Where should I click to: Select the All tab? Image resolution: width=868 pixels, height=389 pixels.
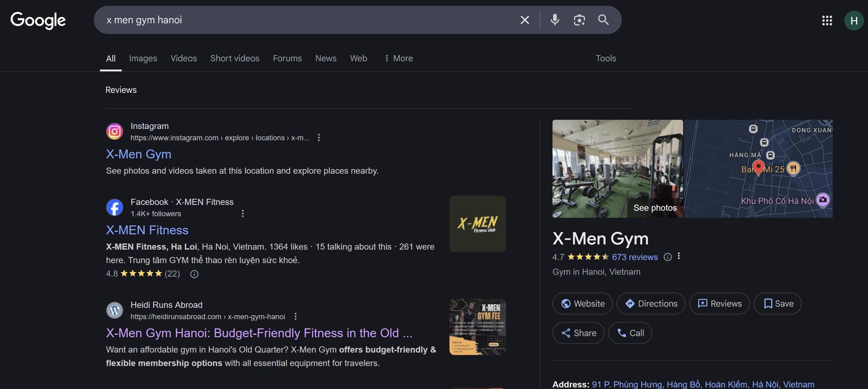click(x=111, y=58)
